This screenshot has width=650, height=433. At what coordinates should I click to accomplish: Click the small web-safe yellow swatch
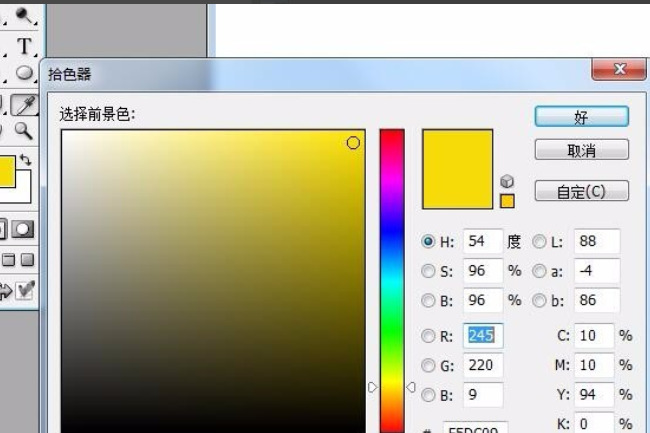507,201
